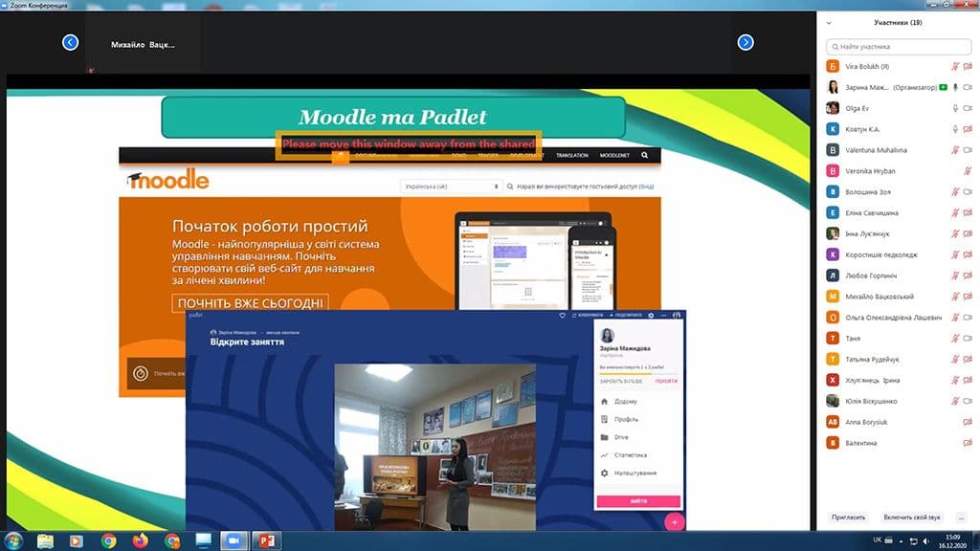Click the camera-off icon for Валентина

(x=968, y=443)
